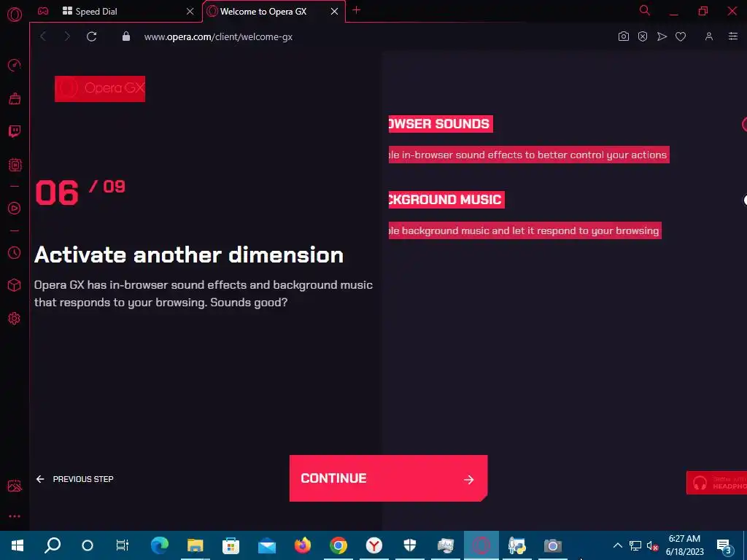Click the headphones badge at bottom right
Viewport: 747px width, 560px height.
pyautogui.click(x=716, y=483)
